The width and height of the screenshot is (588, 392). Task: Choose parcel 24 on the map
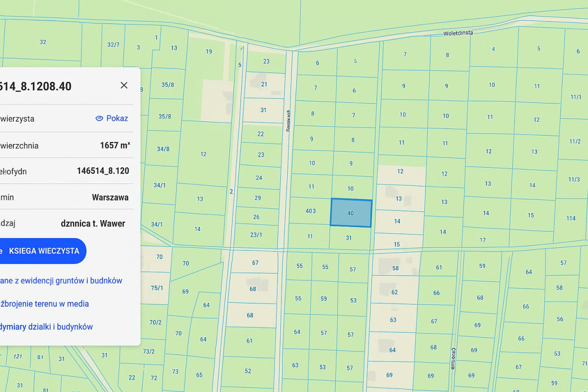tap(259, 178)
